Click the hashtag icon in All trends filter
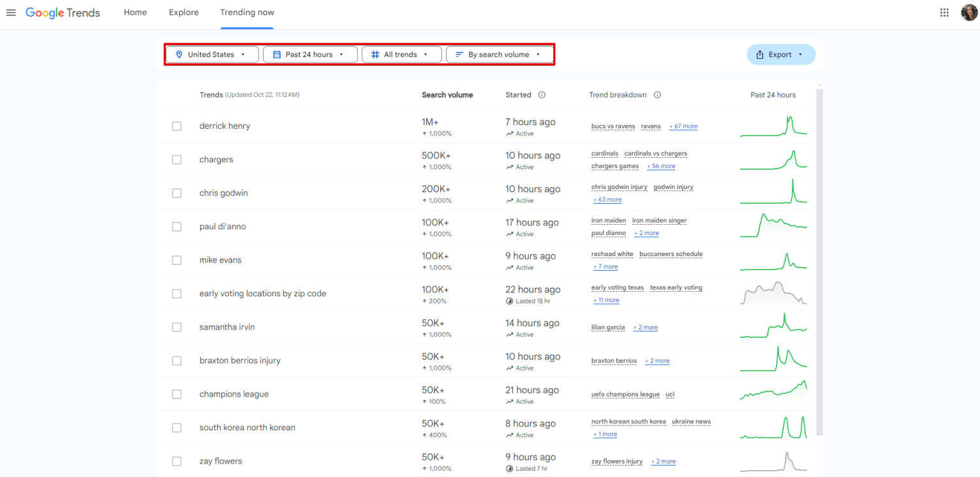Image resolution: width=980 pixels, height=477 pixels. pos(375,54)
